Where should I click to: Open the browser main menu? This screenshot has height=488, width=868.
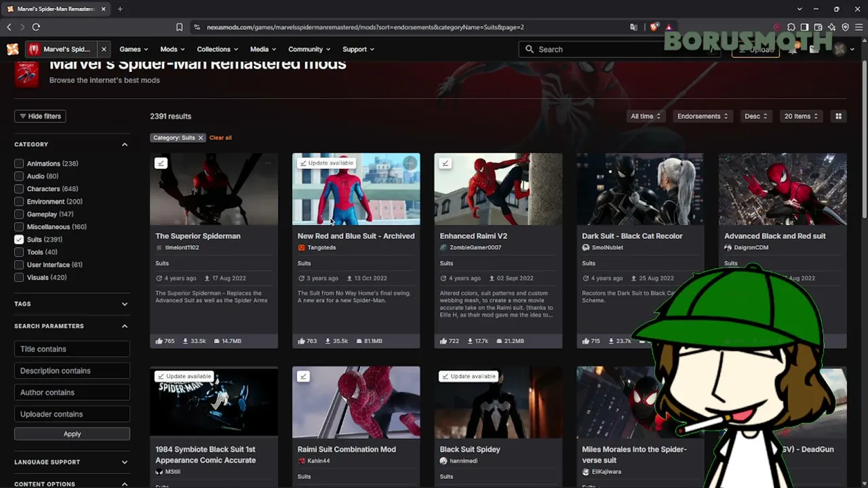859,27
